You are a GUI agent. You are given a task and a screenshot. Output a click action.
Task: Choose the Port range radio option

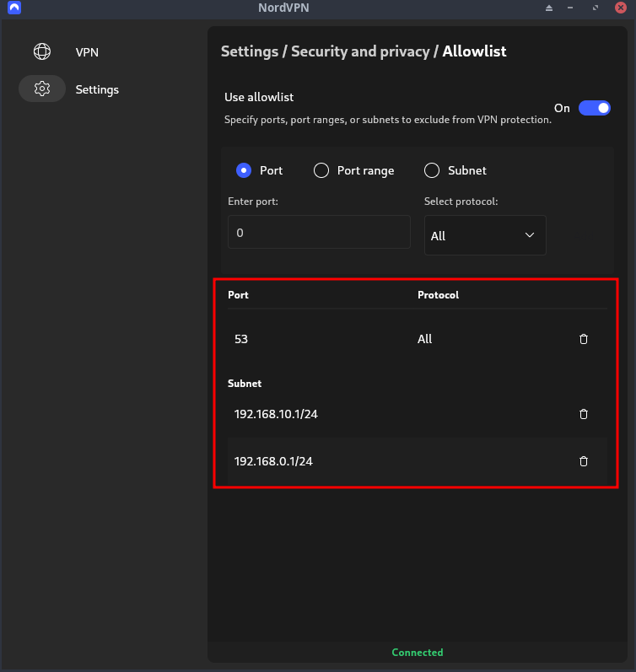(321, 170)
